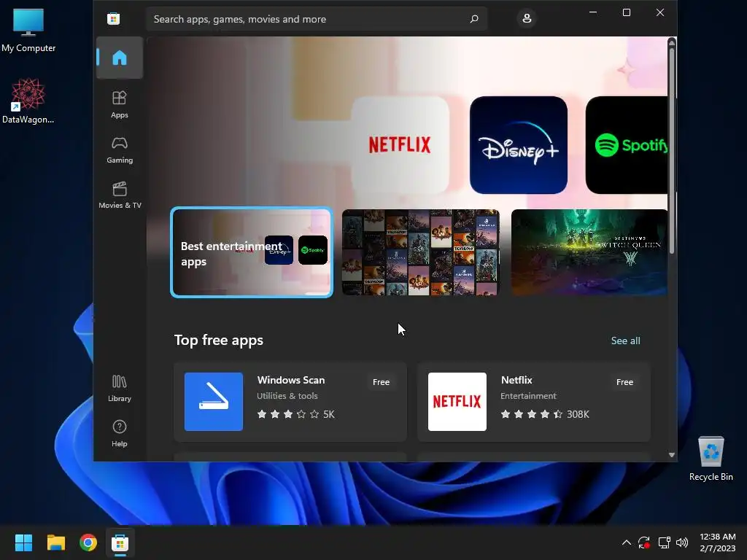Select the movie collage spotlight card
This screenshot has width=747, height=560.
coord(421,252)
